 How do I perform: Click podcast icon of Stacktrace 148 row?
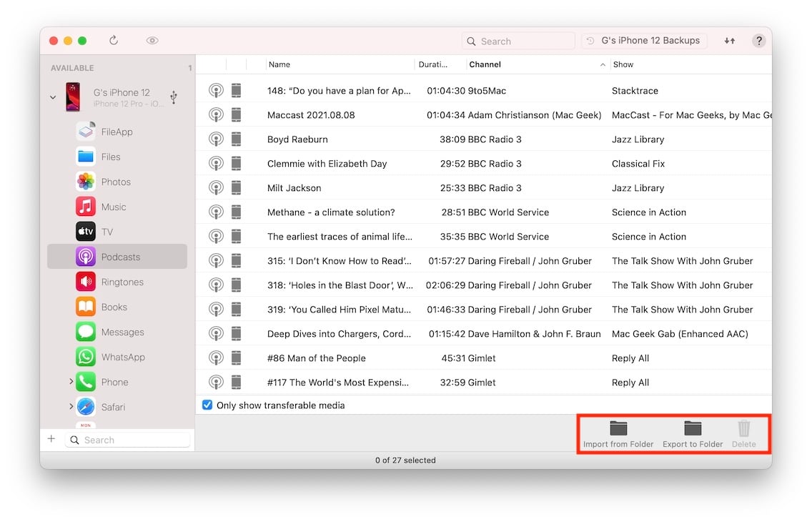click(x=216, y=91)
